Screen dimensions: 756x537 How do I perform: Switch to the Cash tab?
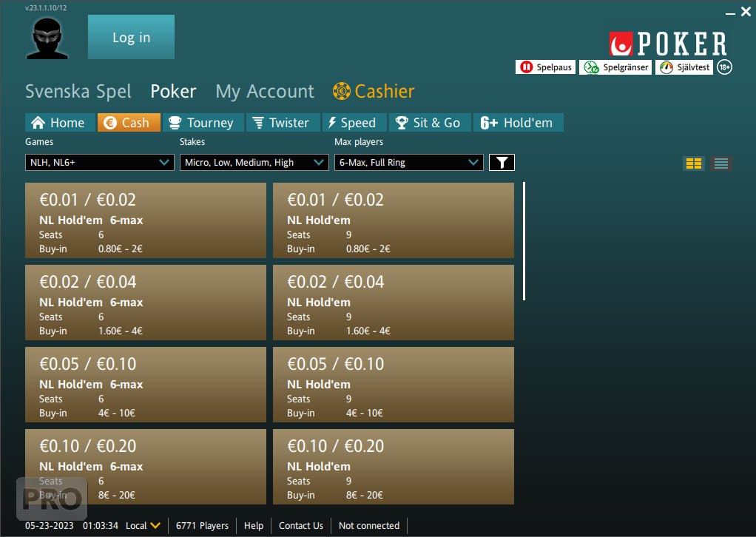tap(129, 123)
